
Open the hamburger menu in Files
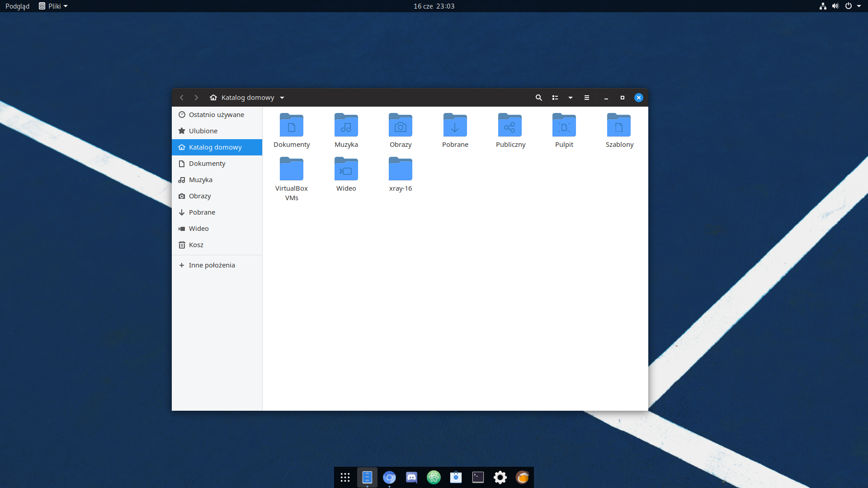[x=587, y=98]
